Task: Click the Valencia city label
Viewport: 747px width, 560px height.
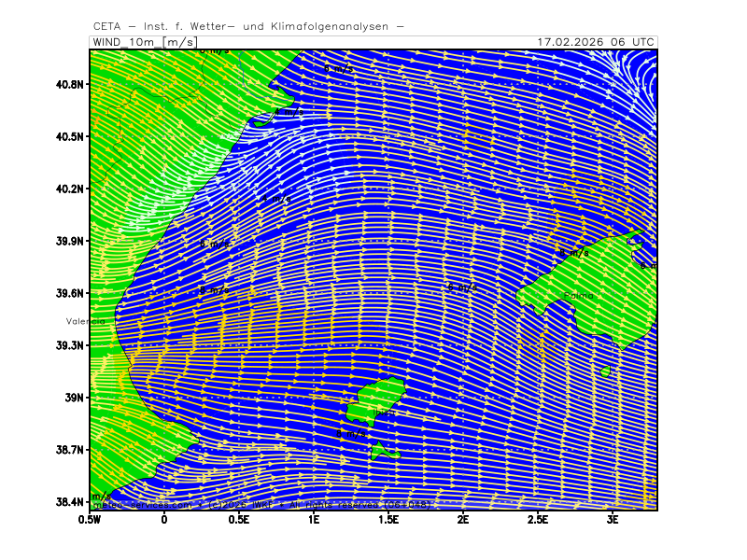Action: (x=85, y=321)
